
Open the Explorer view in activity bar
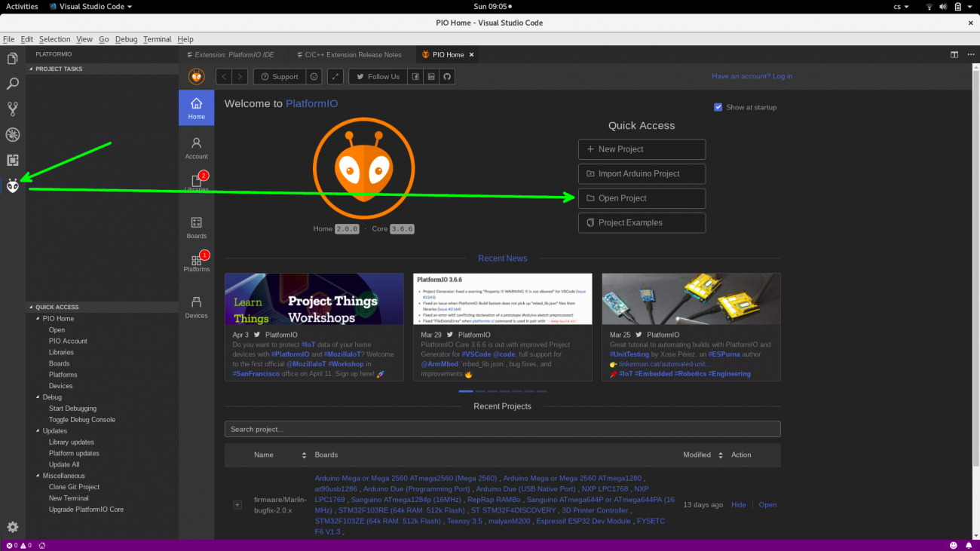coord(12,58)
